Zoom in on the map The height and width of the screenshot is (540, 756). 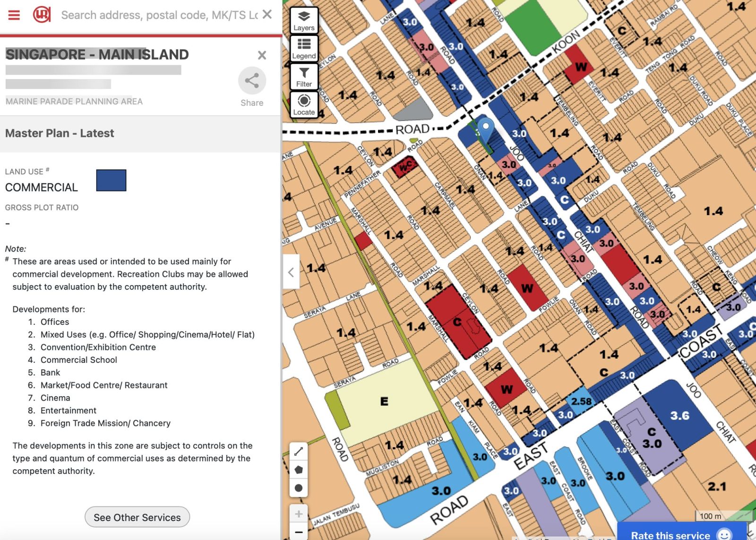pos(299,514)
